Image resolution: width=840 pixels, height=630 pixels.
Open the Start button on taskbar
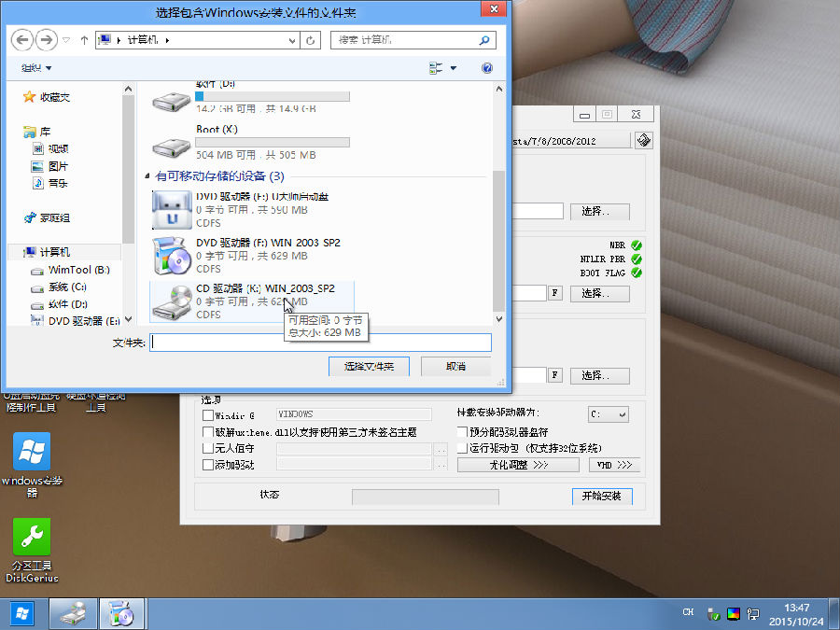tap(22, 614)
